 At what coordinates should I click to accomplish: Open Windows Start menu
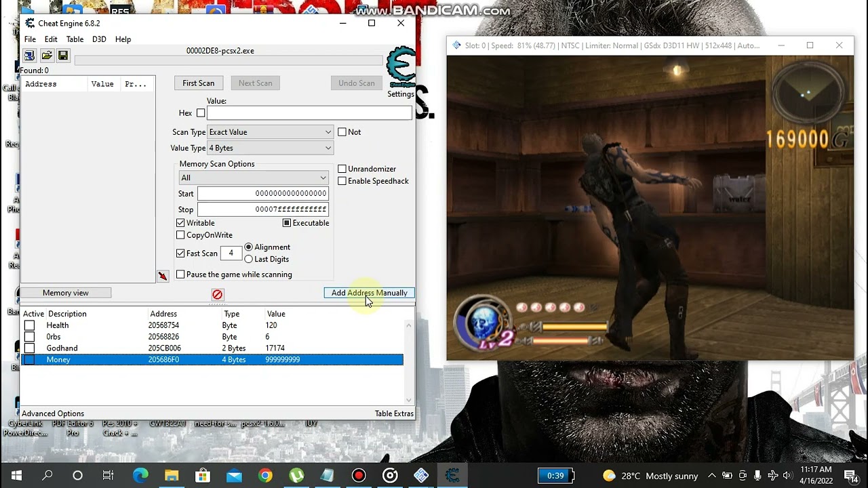[x=16, y=475]
